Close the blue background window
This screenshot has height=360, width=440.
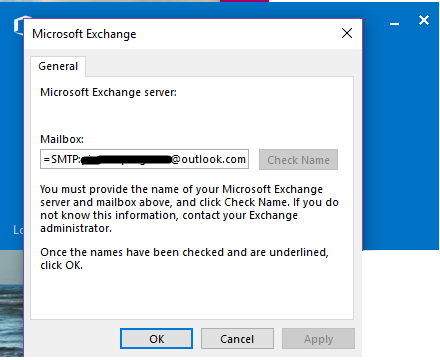point(424,20)
